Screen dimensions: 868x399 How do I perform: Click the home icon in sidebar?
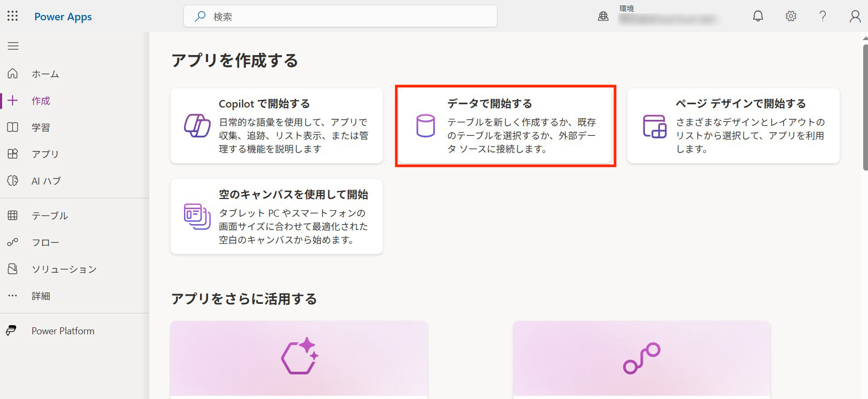pos(13,73)
